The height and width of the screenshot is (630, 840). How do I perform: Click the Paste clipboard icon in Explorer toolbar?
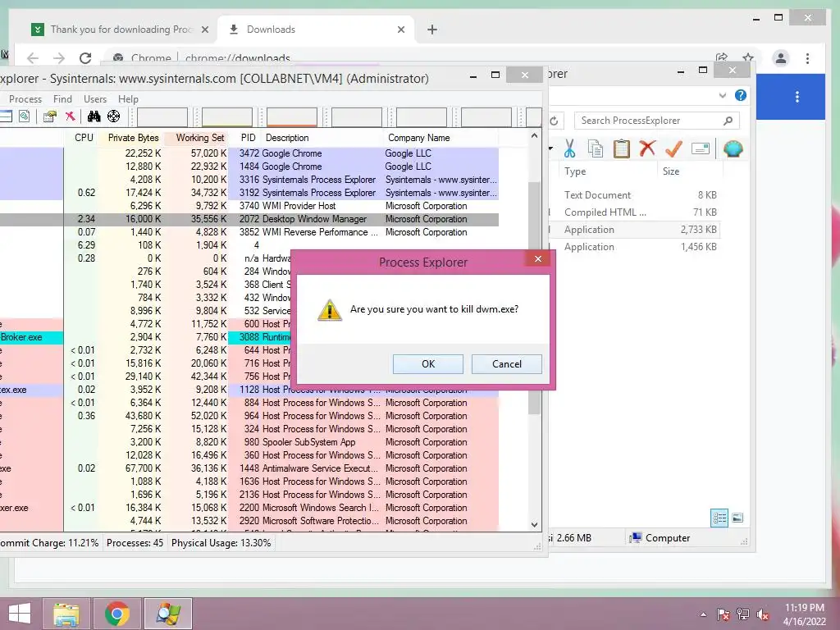[x=622, y=148]
